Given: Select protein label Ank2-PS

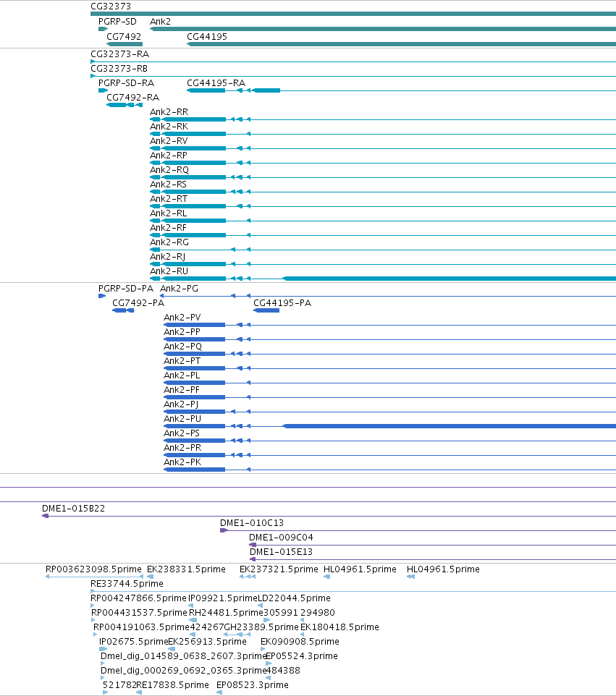Looking at the screenshot, I should pos(182,433).
